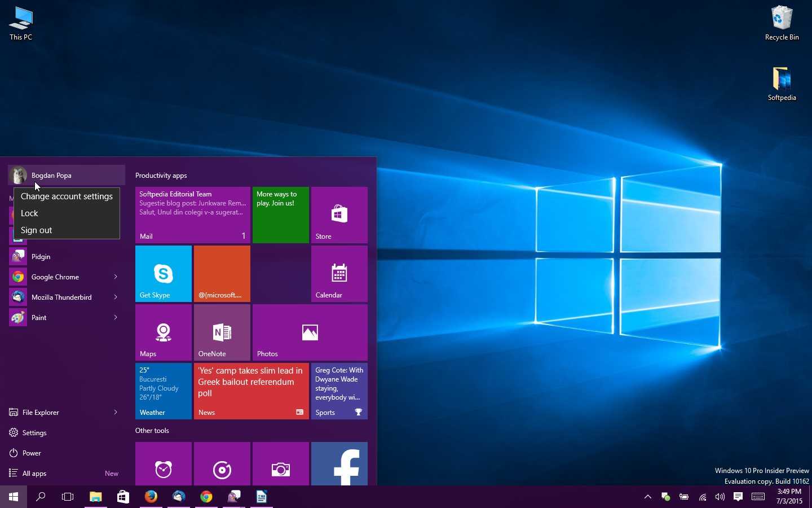Open Change account settings

[x=67, y=196]
